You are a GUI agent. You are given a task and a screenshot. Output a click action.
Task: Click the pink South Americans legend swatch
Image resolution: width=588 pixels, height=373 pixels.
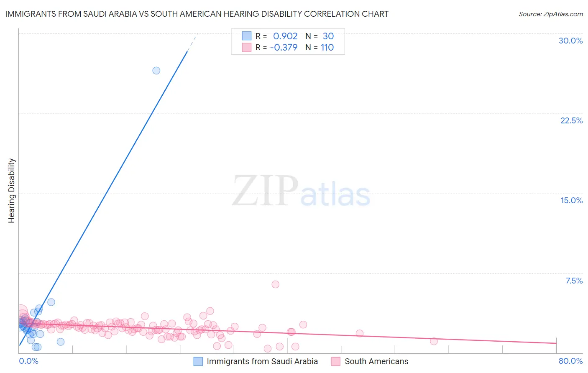pyautogui.click(x=336, y=361)
